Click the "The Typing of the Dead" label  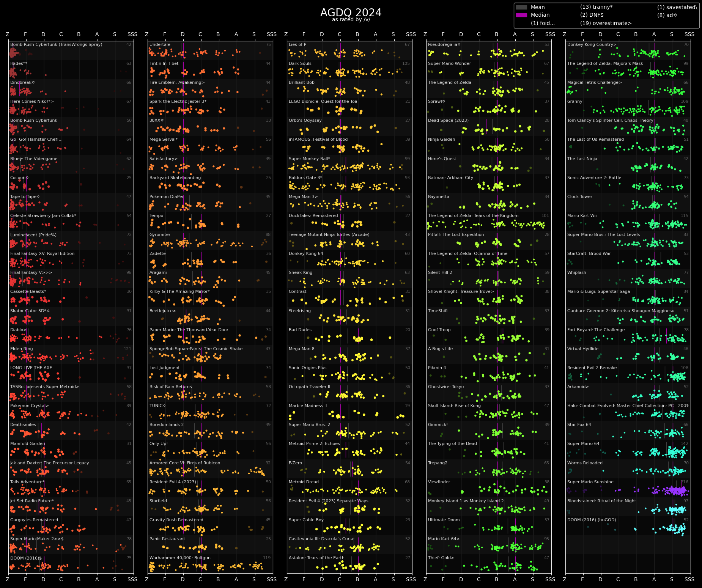pyautogui.click(x=452, y=444)
